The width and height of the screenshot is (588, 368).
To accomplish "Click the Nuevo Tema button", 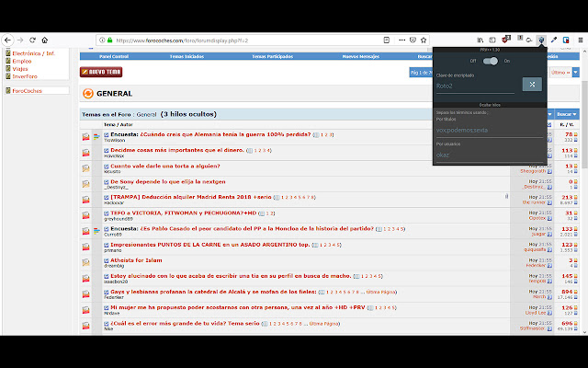I will pos(101,72).
